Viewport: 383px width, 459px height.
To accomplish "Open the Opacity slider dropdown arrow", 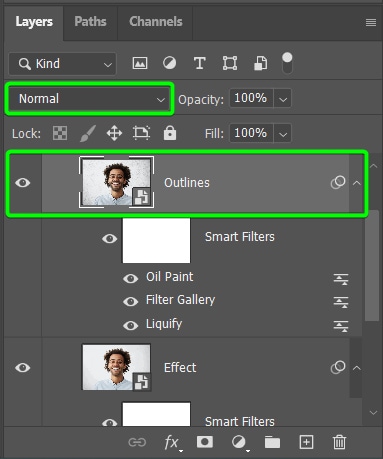I will point(283,99).
